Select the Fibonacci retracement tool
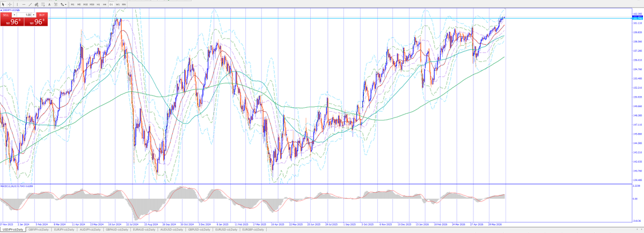This screenshot has height=233, width=644. coord(43,4)
